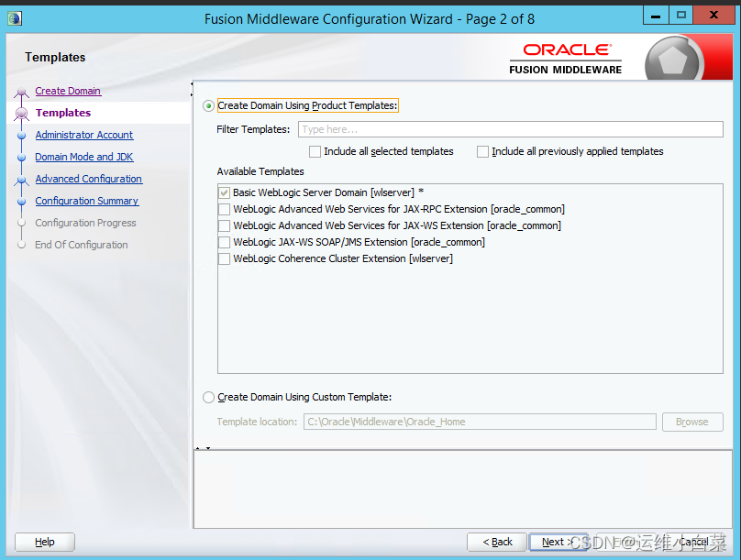Click 'WebLogic Coherence Cluster Extension [wlserver]' label
This screenshot has width=741, height=560.
tap(343, 258)
